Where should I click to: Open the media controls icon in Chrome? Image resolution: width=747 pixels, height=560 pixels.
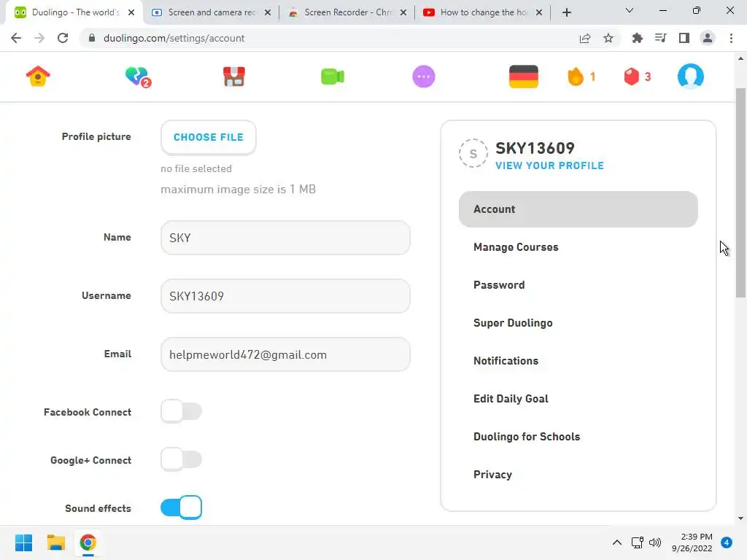coord(661,38)
